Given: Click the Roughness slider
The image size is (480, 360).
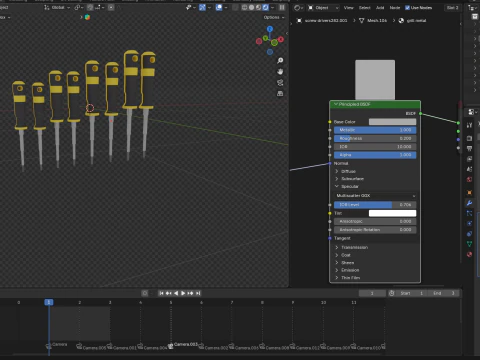Looking at the screenshot, I should pyautogui.click(x=375, y=138).
